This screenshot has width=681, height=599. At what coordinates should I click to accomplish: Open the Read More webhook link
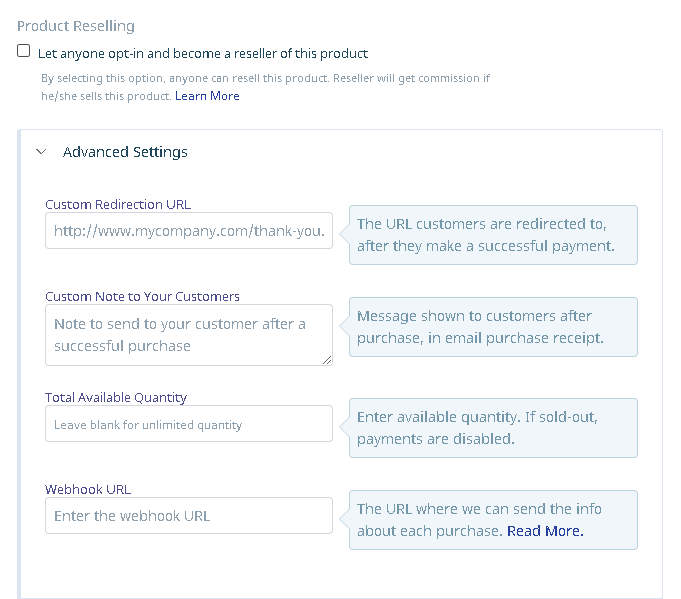pos(545,531)
